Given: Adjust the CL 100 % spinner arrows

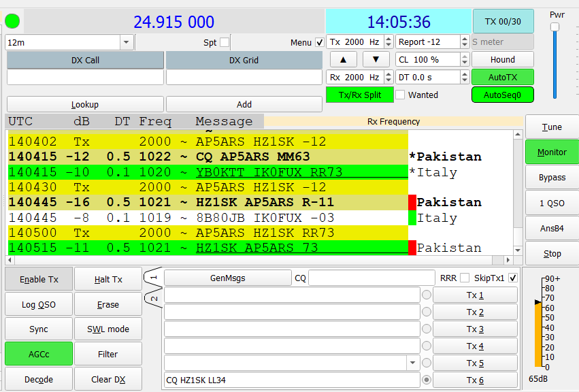Looking at the screenshot, I should [465, 59].
